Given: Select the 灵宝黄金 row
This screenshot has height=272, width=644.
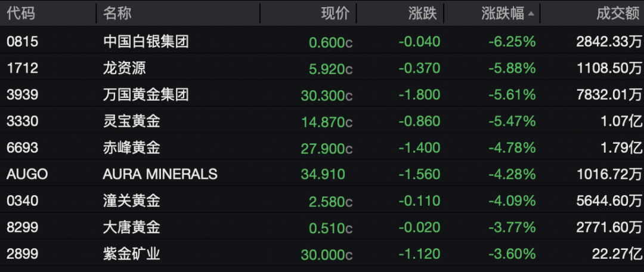Looking at the screenshot, I should (132, 122).
